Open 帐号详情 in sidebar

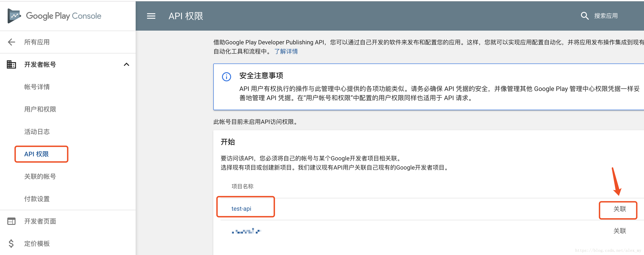click(37, 87)
